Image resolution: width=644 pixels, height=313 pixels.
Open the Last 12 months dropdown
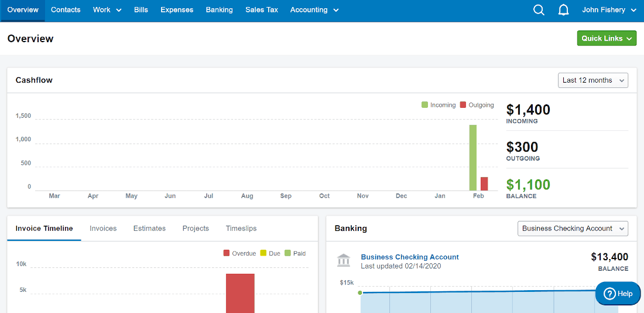pyautogui.click(x=593, y=80)
